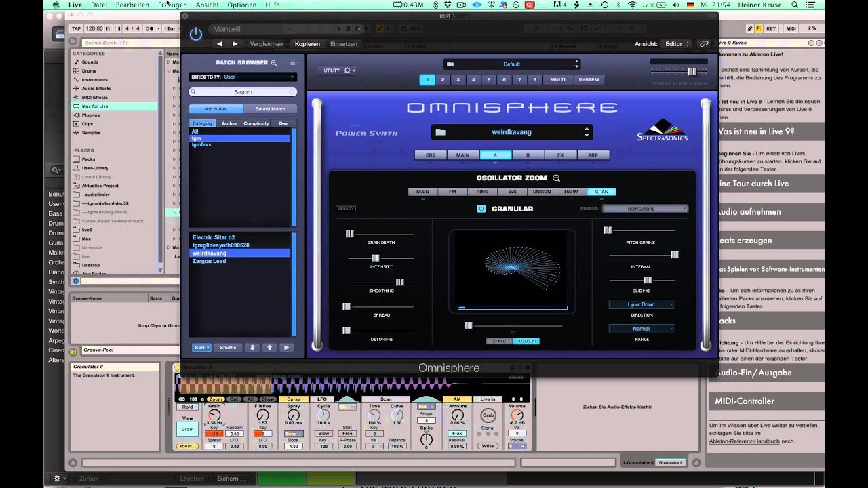The width and height of the screenshot is (868, 488).
Task: Open the Utility gear menu
Action: coord(348,70)
